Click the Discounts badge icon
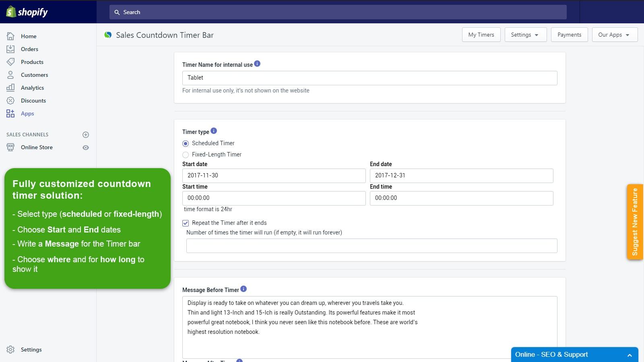 (10, 101)
